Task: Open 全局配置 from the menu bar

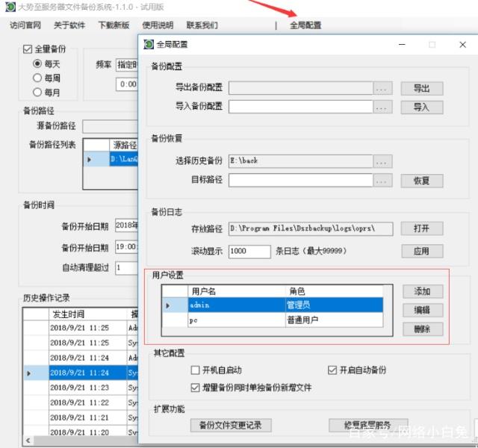Action: [305, 25]
